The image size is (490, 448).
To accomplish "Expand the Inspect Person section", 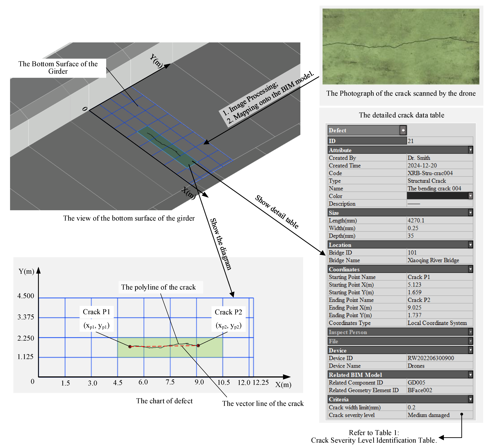I will (471, 332).
